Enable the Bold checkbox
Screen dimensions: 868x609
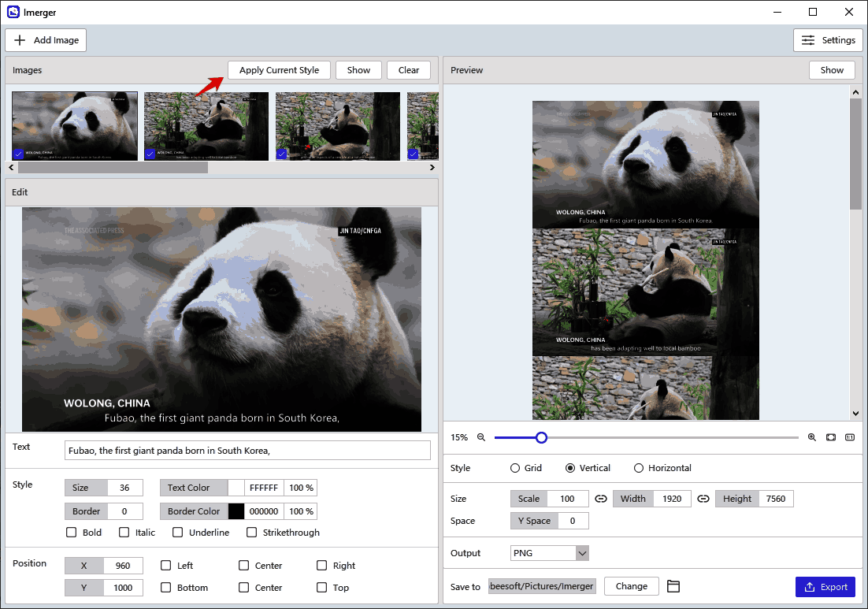point(72,533)
